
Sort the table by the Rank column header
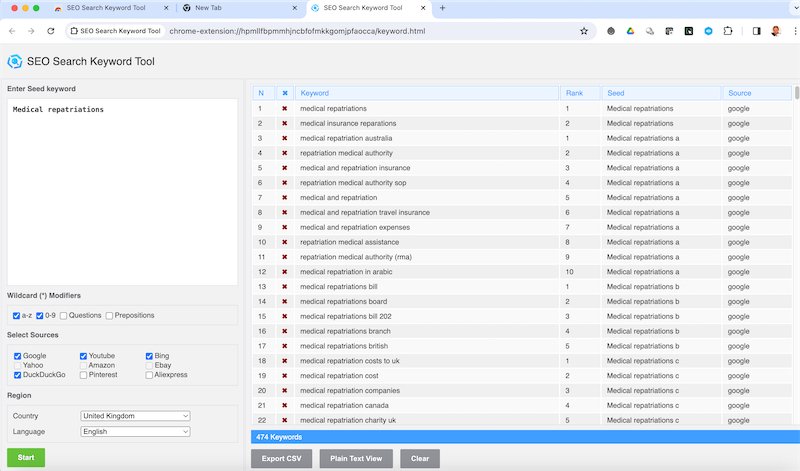(580, 93)
